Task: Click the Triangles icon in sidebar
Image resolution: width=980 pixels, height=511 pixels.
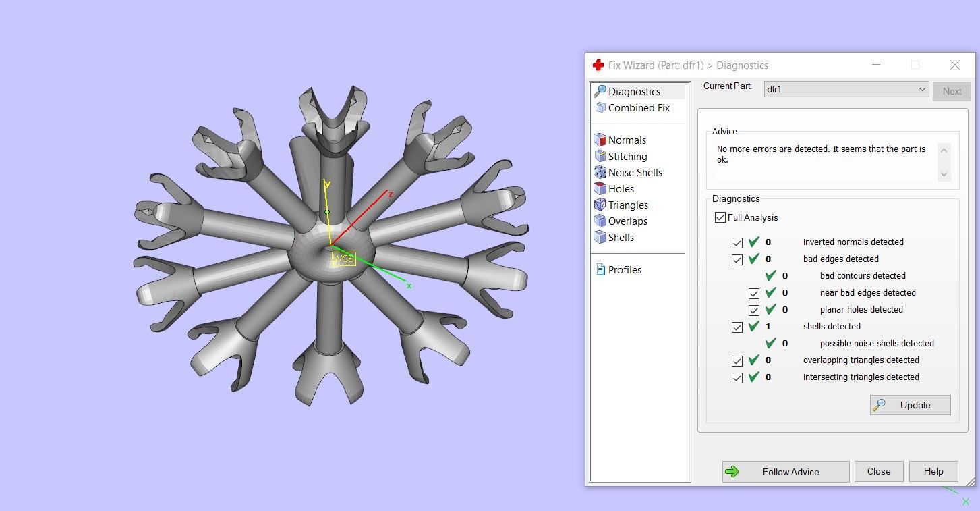Action: pos(600,205)
